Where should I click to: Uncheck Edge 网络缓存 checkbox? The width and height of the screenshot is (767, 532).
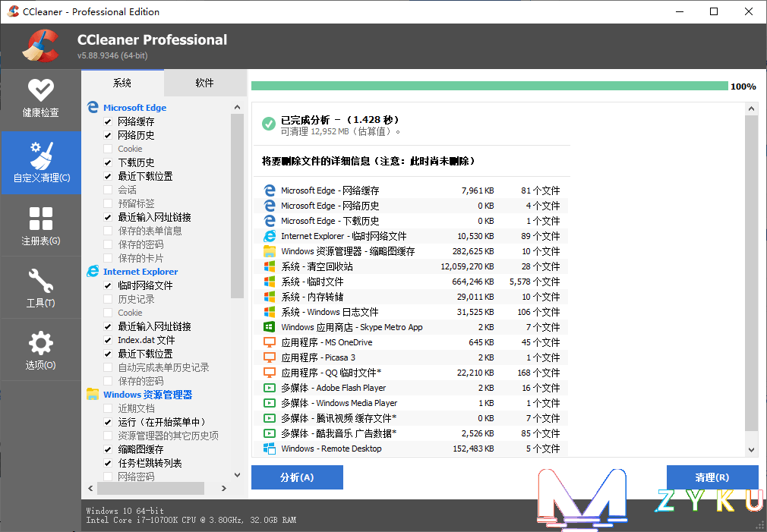click(108, 121)
